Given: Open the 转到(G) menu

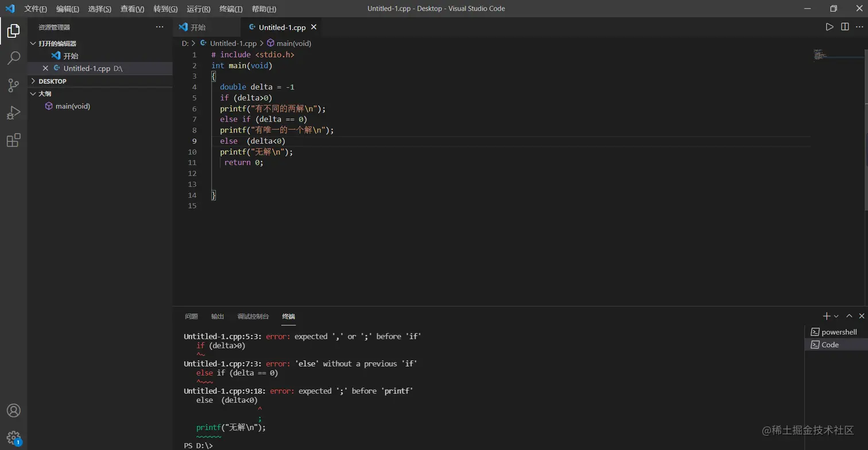Looking at the screenshot, I should (x=166, y=9).
